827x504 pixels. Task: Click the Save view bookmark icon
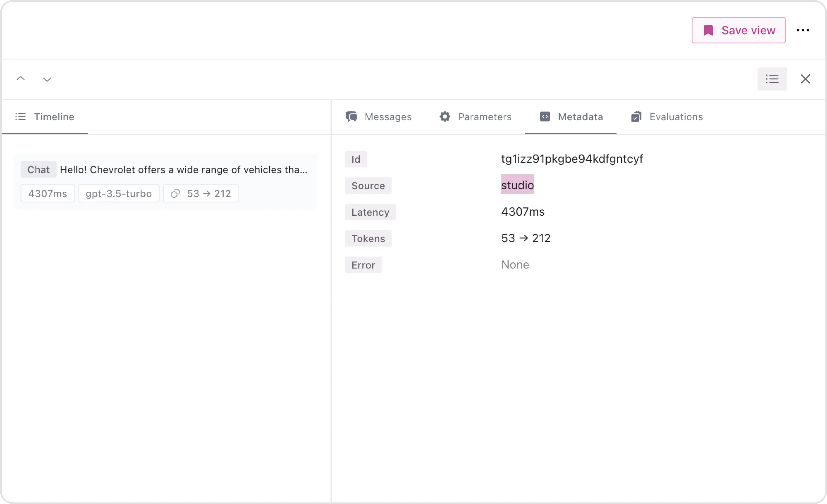point(708,30)
